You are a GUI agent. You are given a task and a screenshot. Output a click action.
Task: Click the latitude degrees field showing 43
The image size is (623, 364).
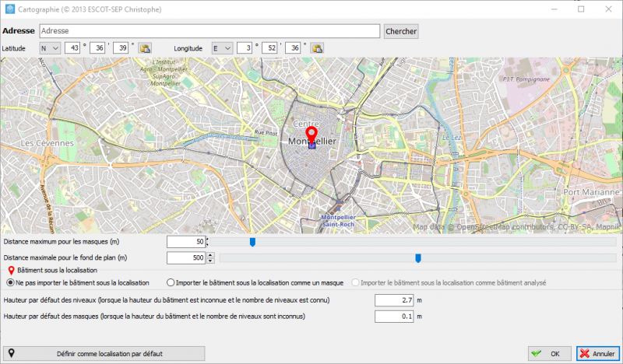pos(72,48)
